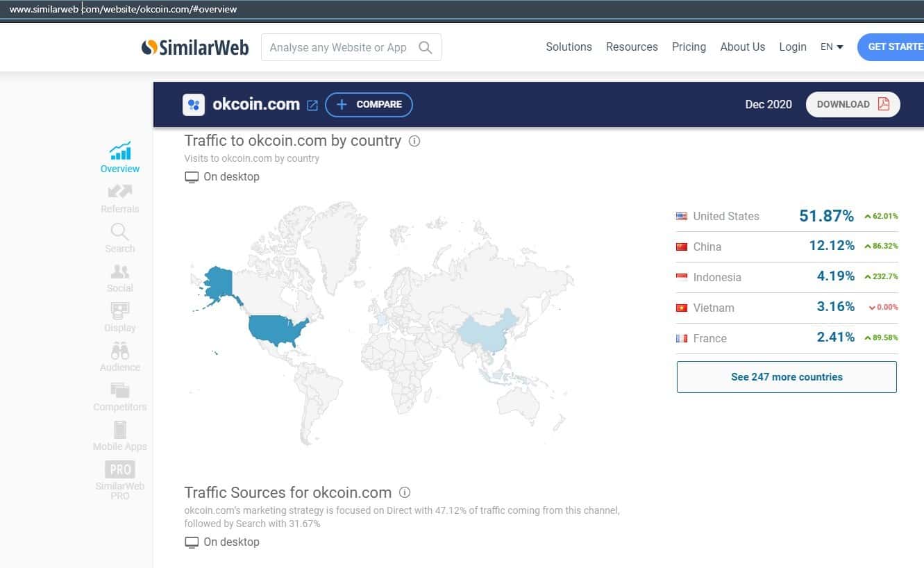
Task: Click desktop icon under Traffic by country
Action: coord(192,177)
